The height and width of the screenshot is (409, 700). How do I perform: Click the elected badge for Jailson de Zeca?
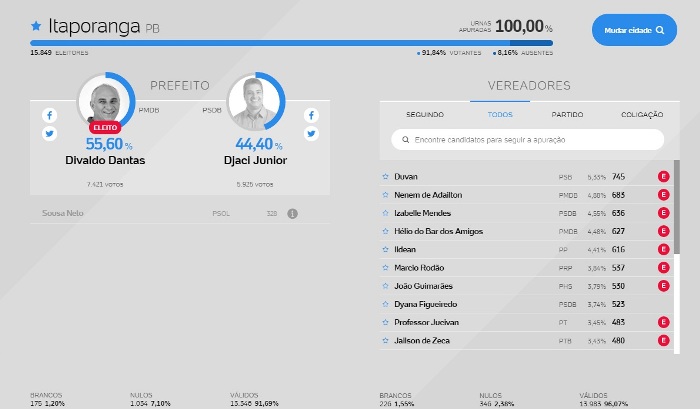(x=663, y=340)
